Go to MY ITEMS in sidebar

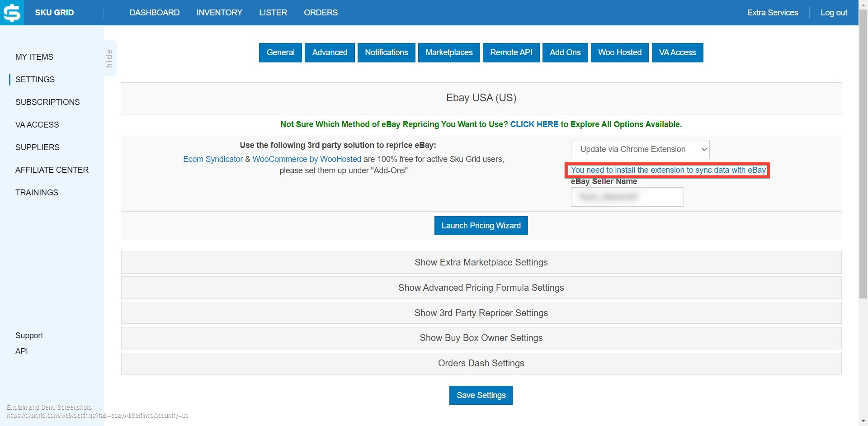click(x=34, y=57)
